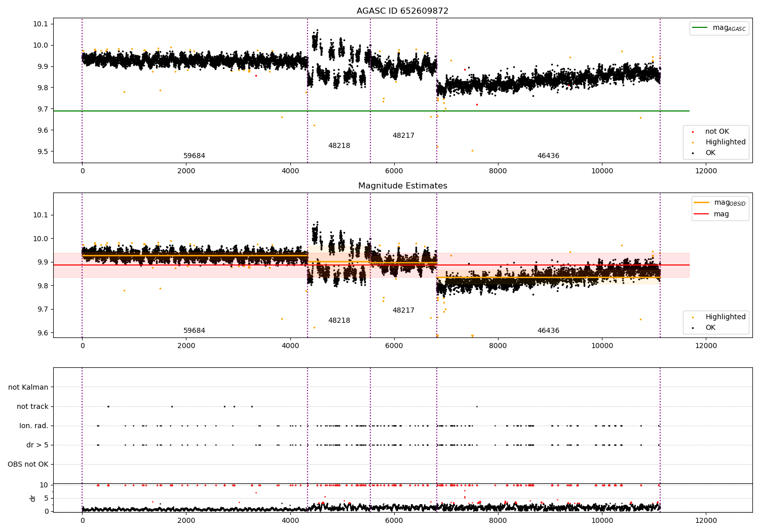The image size is (760, 532).
Task: Click the title "AGASC ID 652609872"
Action: [x=402, y=11]
